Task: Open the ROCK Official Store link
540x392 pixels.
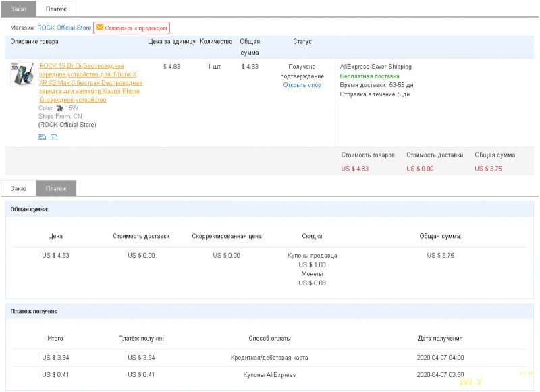Action: click(x=64, y=28)
